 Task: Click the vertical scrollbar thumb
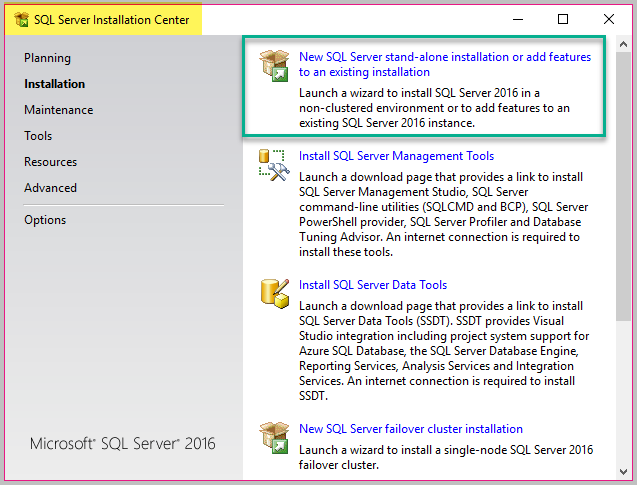pyautogui.click(x=623, y=186)
